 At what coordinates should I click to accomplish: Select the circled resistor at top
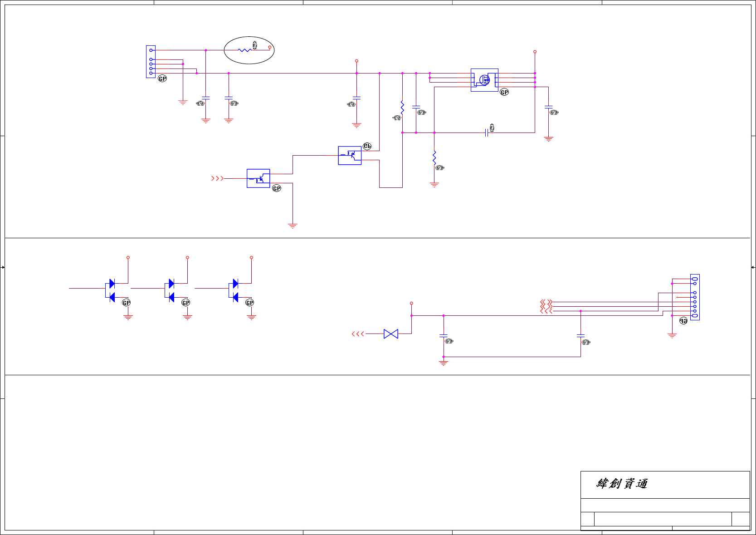click(x=244, y=50)
